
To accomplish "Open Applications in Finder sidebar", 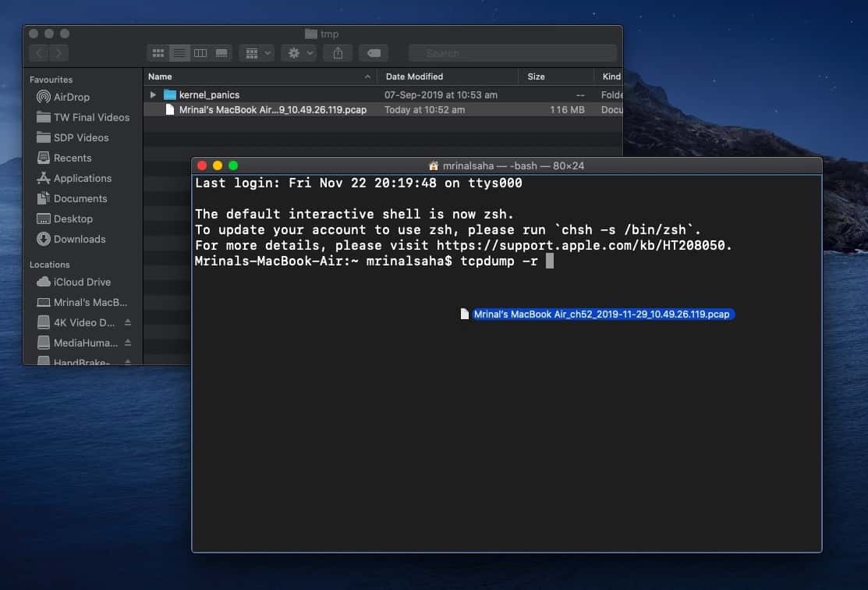I will click(x=74, y=178).
